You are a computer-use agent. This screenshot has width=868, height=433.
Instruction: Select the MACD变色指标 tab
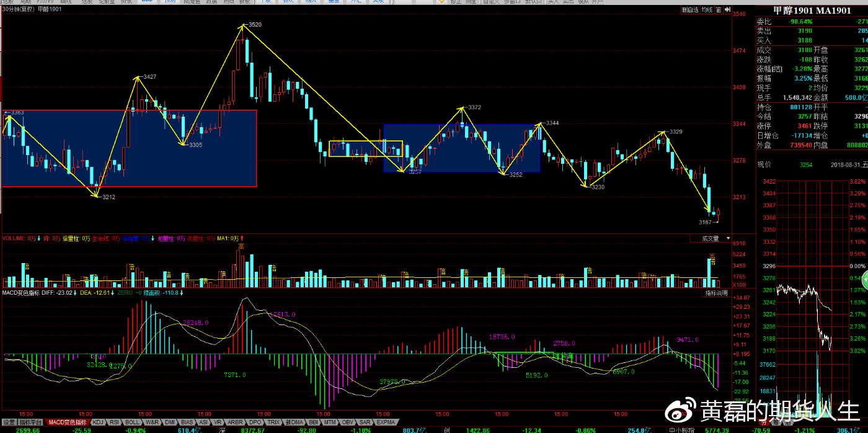pyautogui.click(x=68, y=422)
